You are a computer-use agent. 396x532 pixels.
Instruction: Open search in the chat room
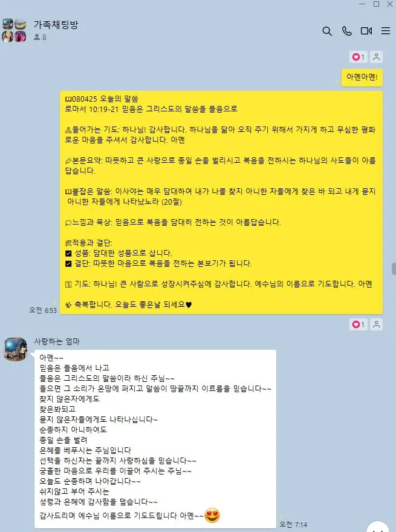pos(327,31)
